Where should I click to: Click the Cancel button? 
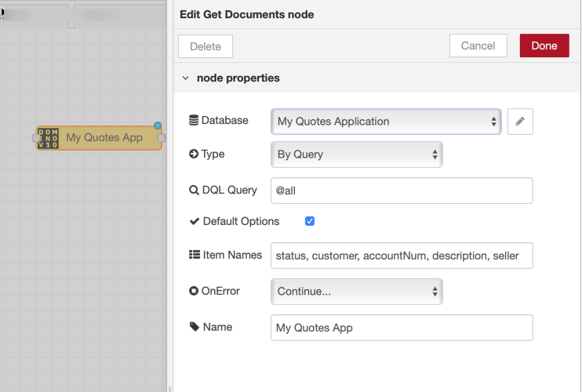478,45
